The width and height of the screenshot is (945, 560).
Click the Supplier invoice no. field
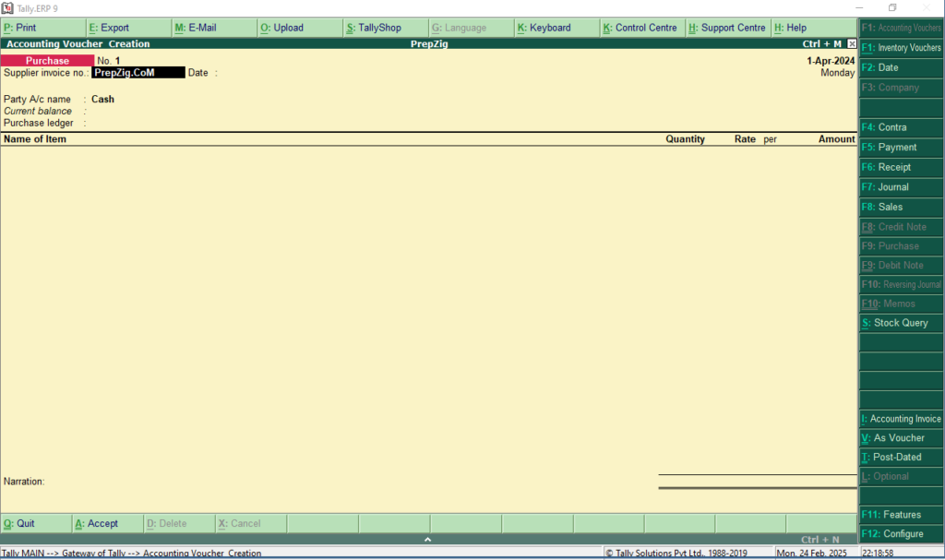pyautogui.click(x=138, y=73)
